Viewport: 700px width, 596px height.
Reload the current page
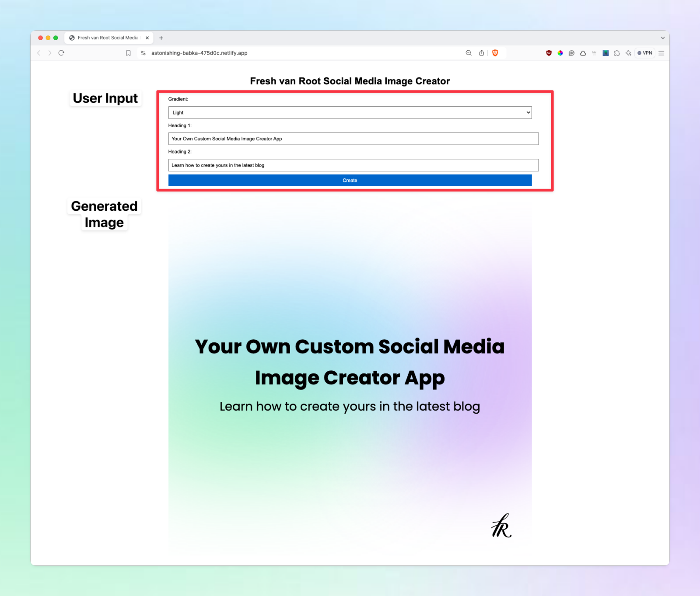point(61,53)
